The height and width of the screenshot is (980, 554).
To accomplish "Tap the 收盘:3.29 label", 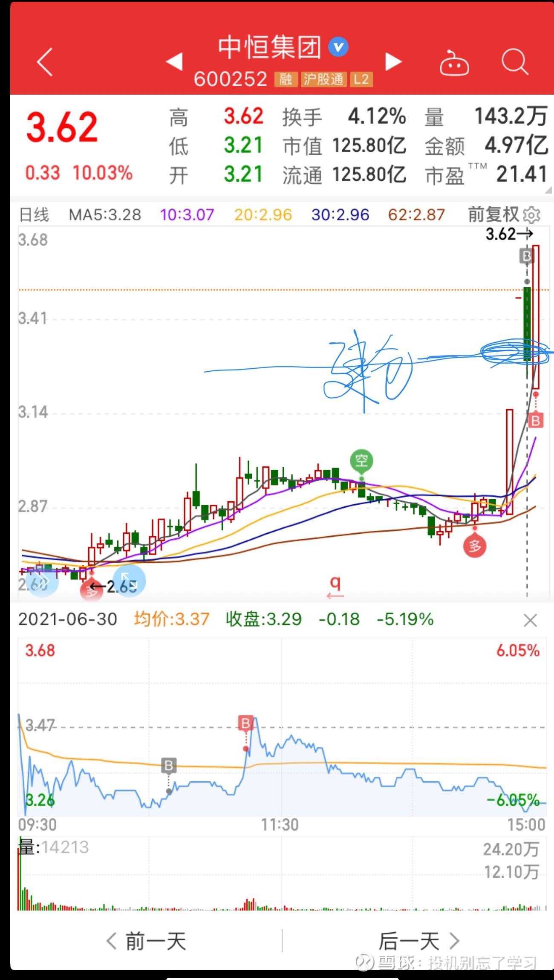I will (x=264, y=619).
